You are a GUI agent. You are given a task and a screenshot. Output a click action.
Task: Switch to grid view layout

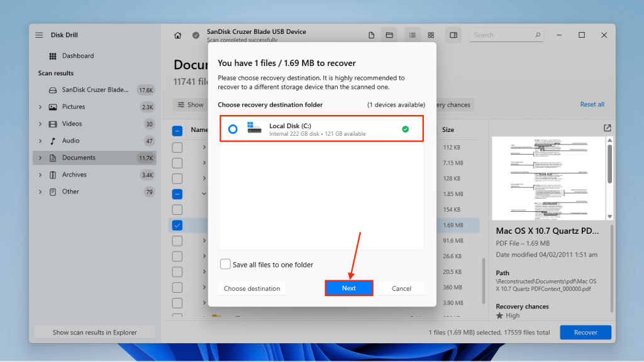pos(431,35)
